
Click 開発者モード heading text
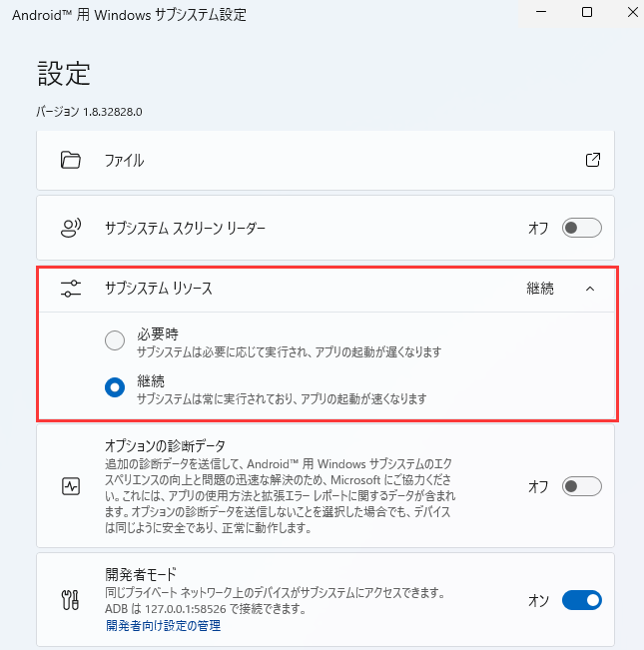tap(141, 574)
